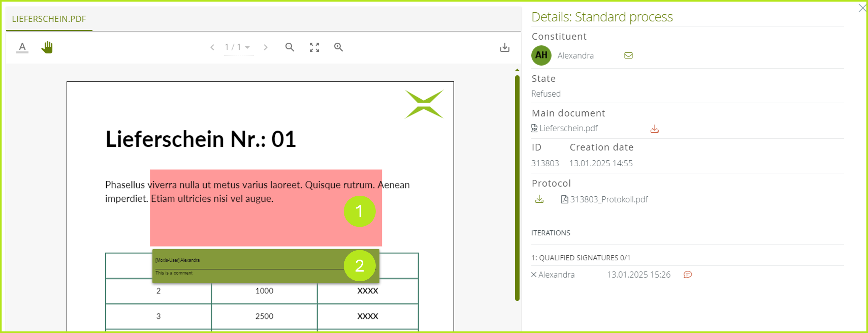868x333 pixels.
Task: Download the PDF from the viewer toolbar
Action: [504, 47]
